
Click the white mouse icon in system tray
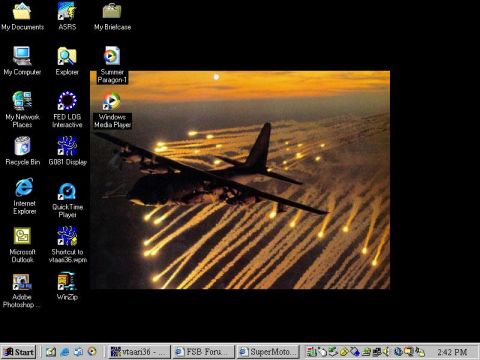[x=322, y=352]
